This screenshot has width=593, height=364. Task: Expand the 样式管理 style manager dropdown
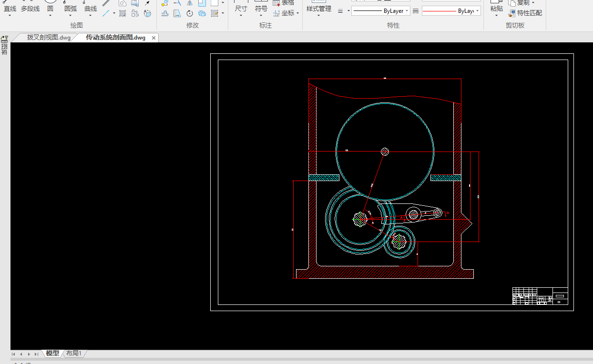click(x=319, y=16)
